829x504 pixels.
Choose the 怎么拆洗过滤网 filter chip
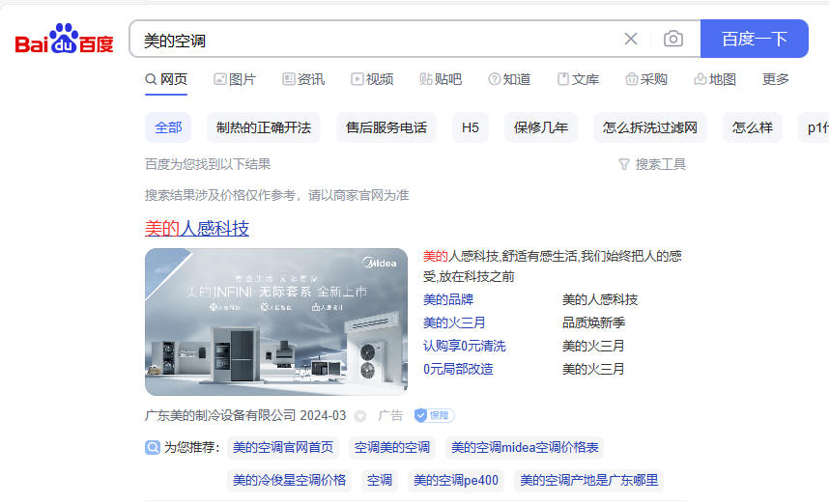click(650, 127)
